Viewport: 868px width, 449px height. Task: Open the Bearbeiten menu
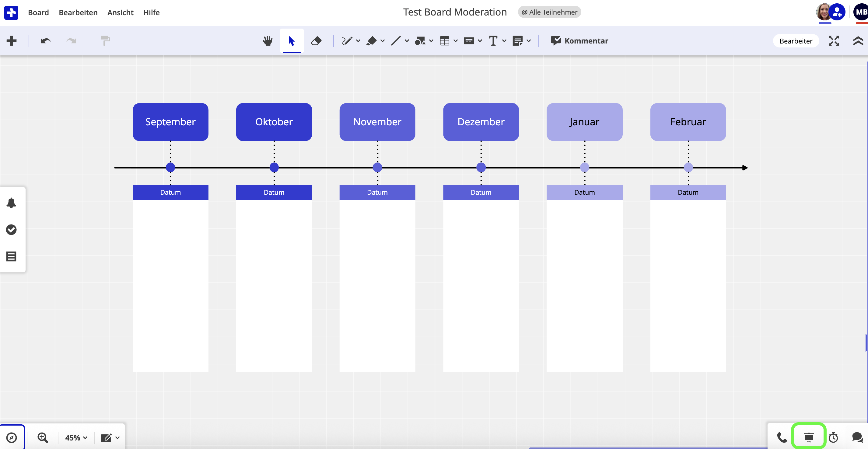(78, 12)
